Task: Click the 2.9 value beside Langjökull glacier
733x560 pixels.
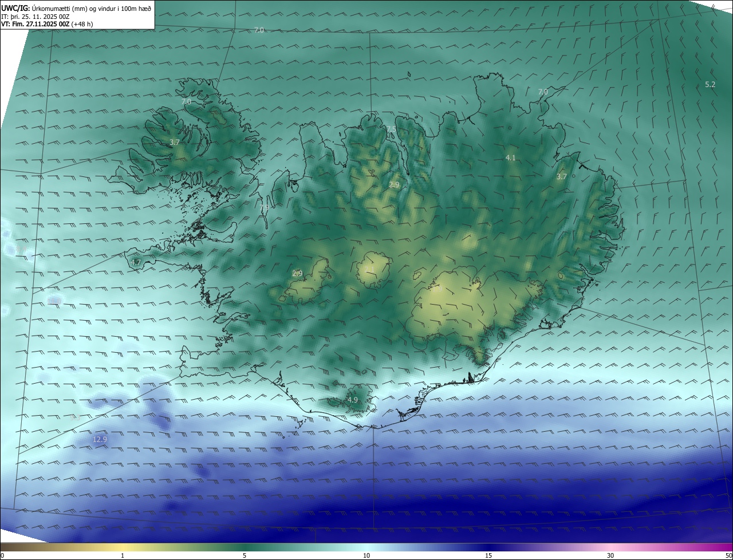Action: [297, 273]
